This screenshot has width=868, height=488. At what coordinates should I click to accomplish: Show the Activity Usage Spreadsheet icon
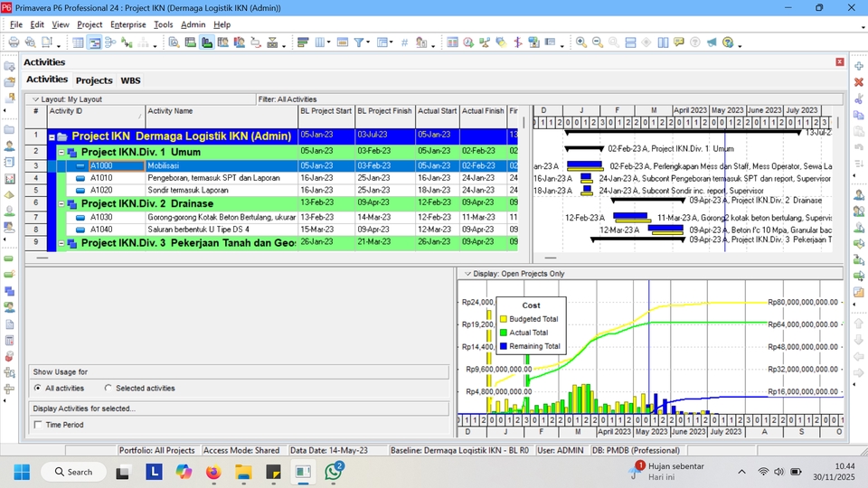[191, 42]
